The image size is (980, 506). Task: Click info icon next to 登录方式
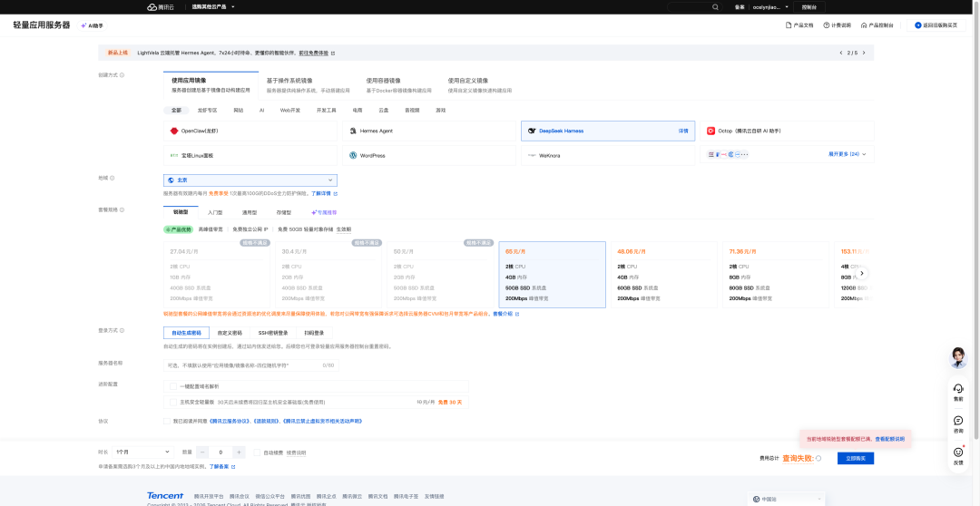[122, 330]
